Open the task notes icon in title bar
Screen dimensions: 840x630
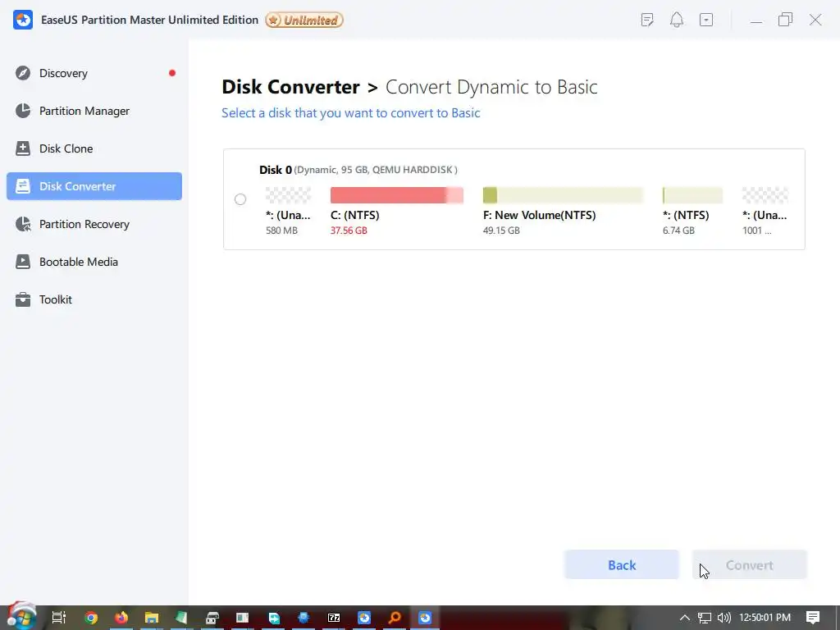[x=647, y=20]
